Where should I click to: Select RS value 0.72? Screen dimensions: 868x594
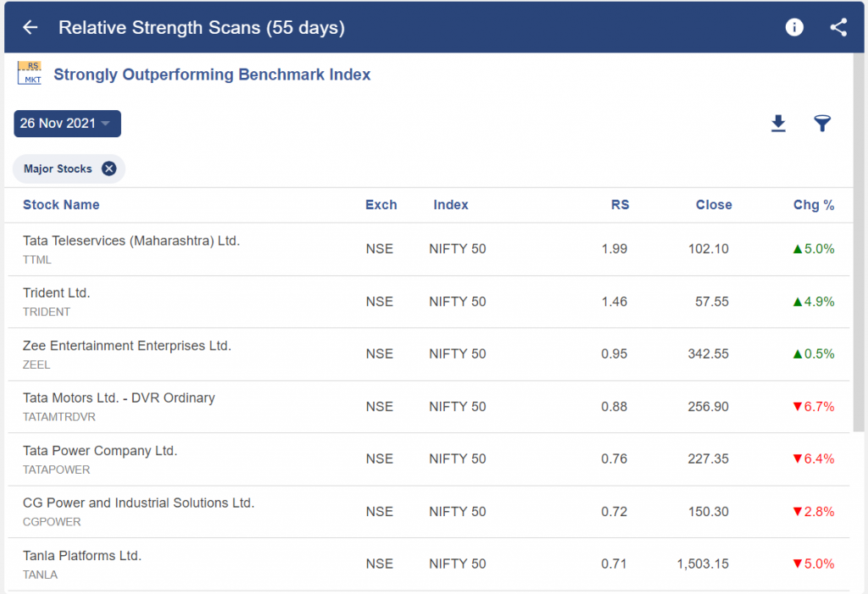click(615, 512)
